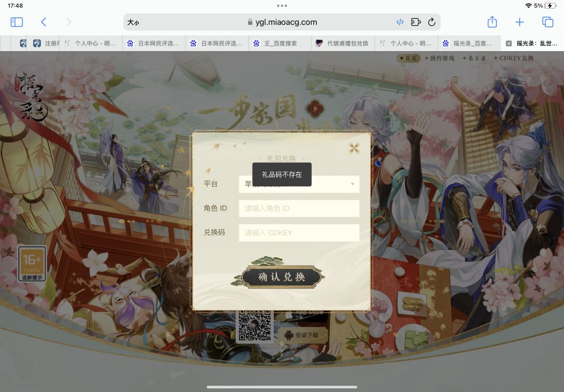
Task: Reload the current page
Action: pyautogui.click(x=432, y=22)
